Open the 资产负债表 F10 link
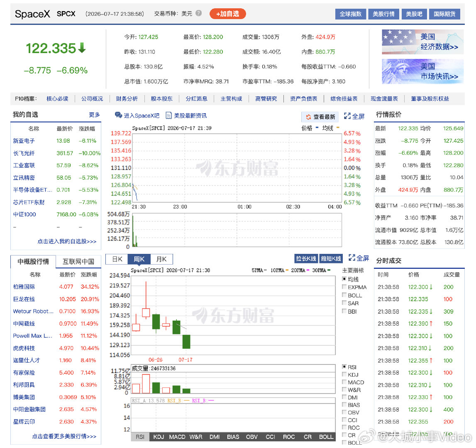476x448 pixels. (x=304, y=99)
